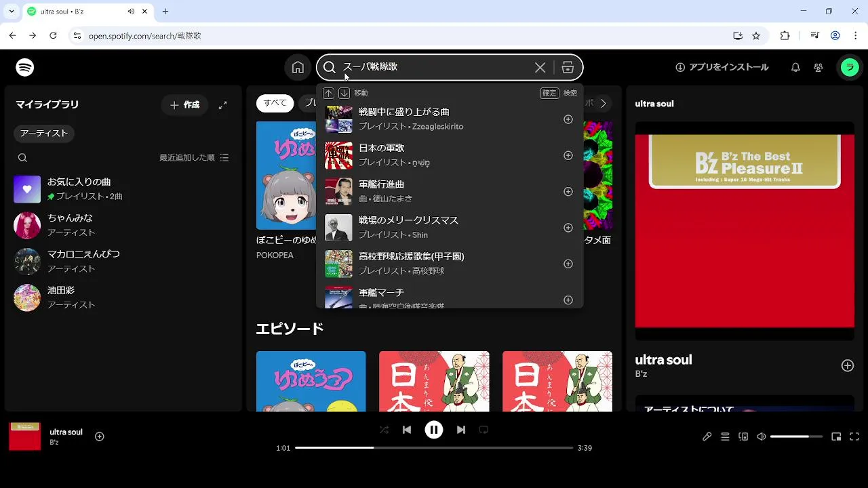
Task: Open the user profile avatar menu
Action: tap(850, 67)
